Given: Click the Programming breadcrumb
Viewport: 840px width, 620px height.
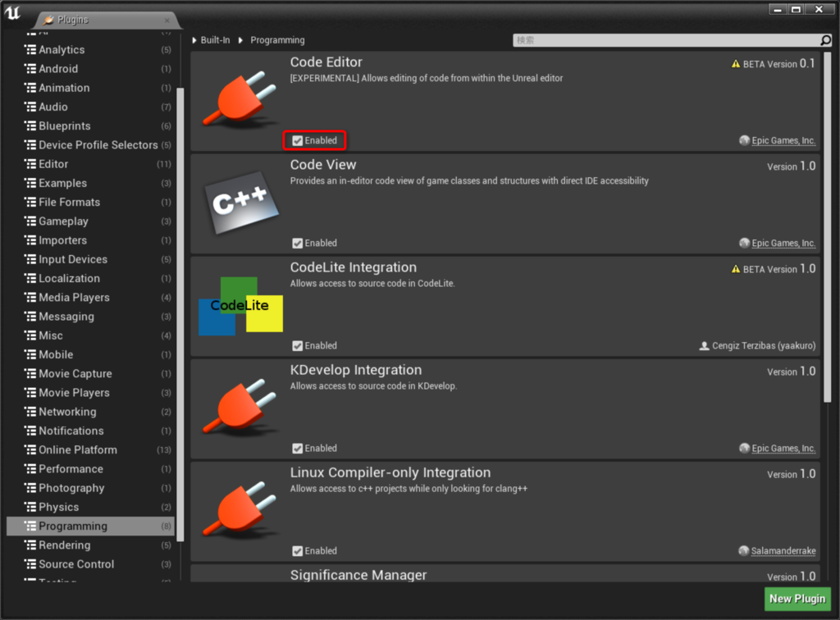Looking at the screenshot, I should tap(277, 40).
